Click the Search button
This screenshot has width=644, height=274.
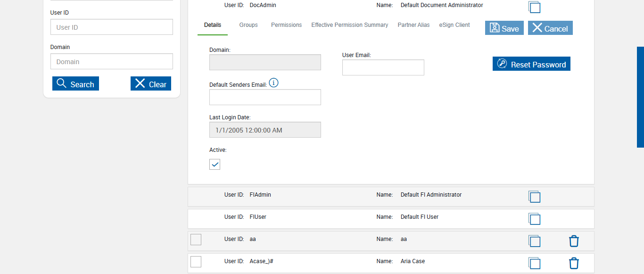coord(75,84)
